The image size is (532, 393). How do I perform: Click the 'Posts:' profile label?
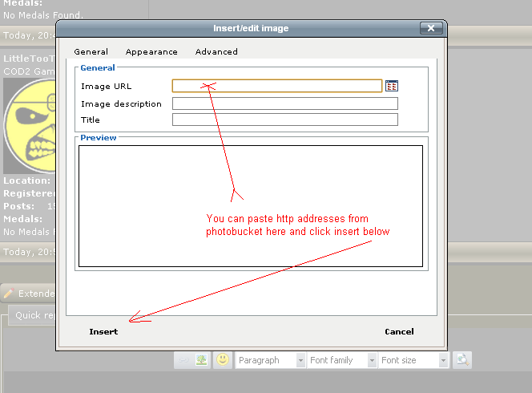pyautogui.click(x=19, y=206)
